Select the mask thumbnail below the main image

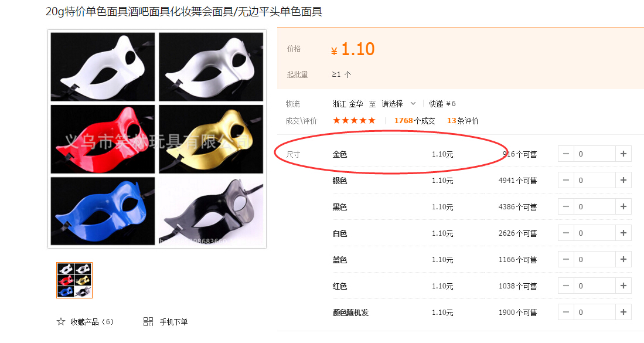click(74, 280)
